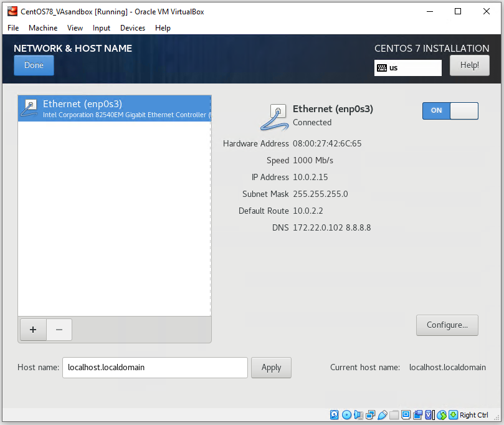This screenshot has height=425, width=504.
Task: Click the USB devices icon in status bar
Action: coord(382,414)
